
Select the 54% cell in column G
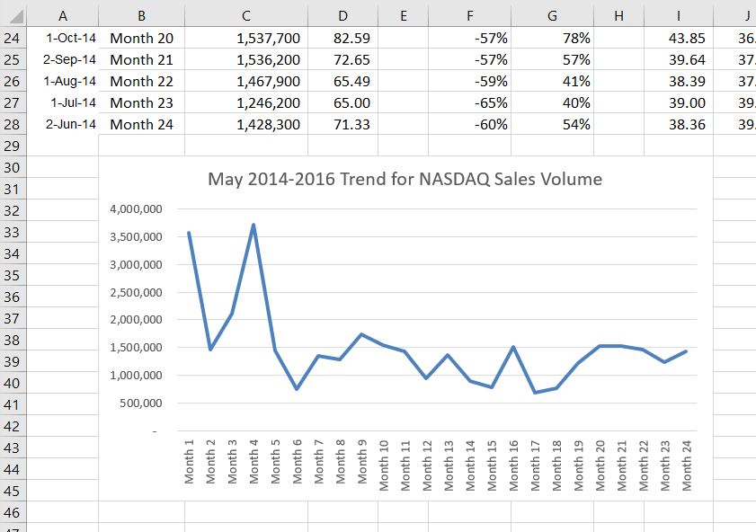[x=553, y=124]
